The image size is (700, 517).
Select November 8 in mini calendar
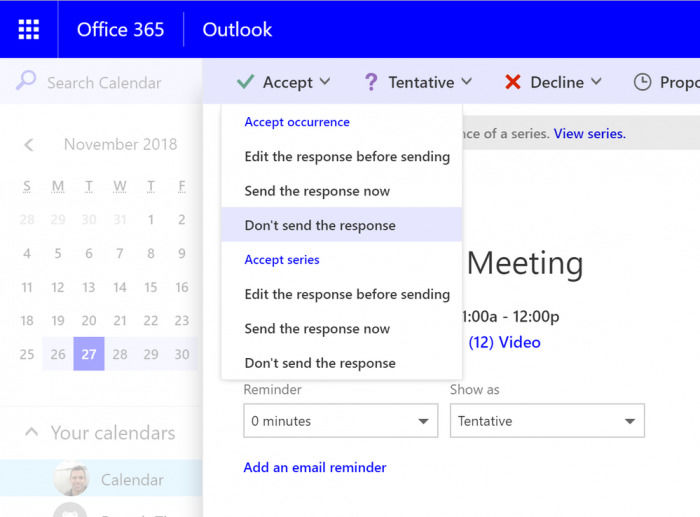click(151, 253)
